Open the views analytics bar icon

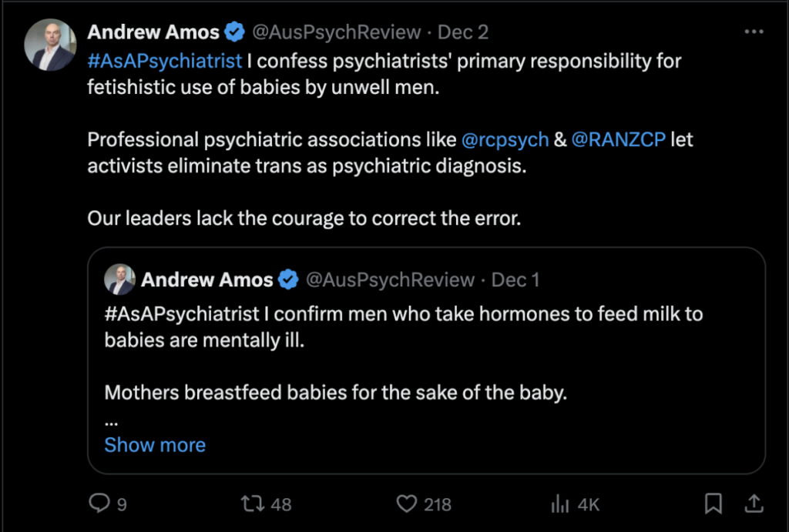[559, 504]
